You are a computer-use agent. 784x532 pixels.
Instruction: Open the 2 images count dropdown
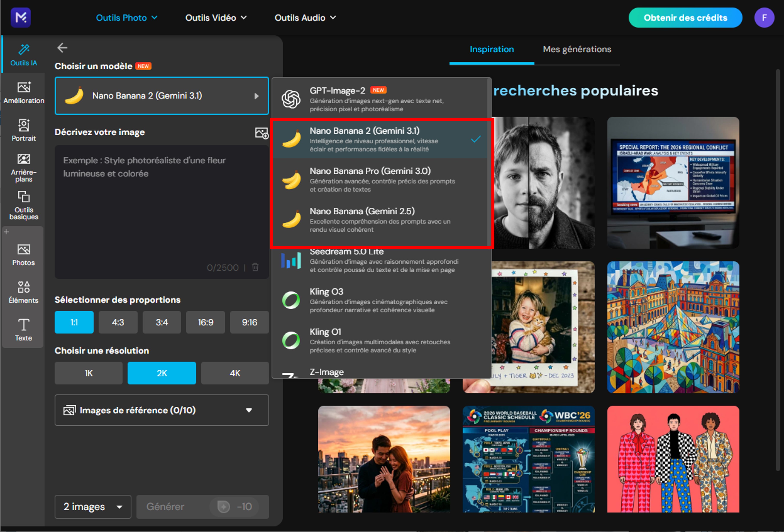click(93, 506)
